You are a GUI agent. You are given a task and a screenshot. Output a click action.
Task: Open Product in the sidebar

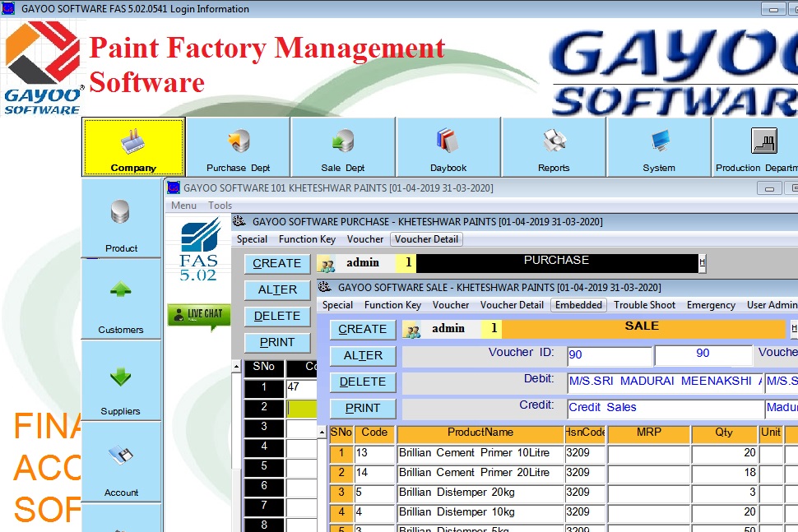(121, 218)
